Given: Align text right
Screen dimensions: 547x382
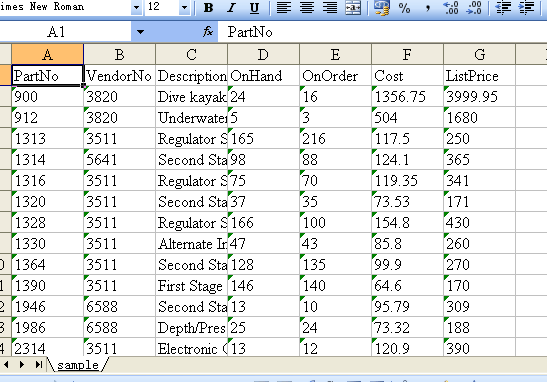Looking at the screenshot, I should (x=330, y=7).
